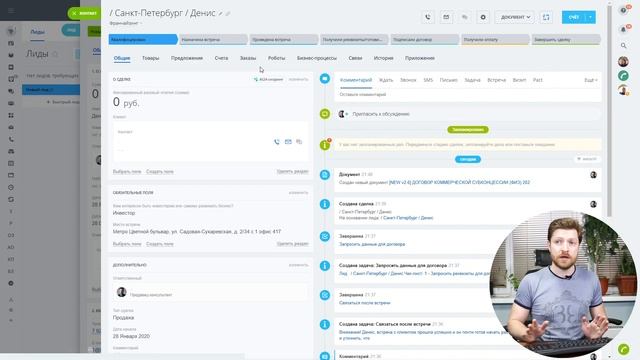The image size is (640, 360).
Task: Click the copy link icon after the title
Action: pos(228,14)
